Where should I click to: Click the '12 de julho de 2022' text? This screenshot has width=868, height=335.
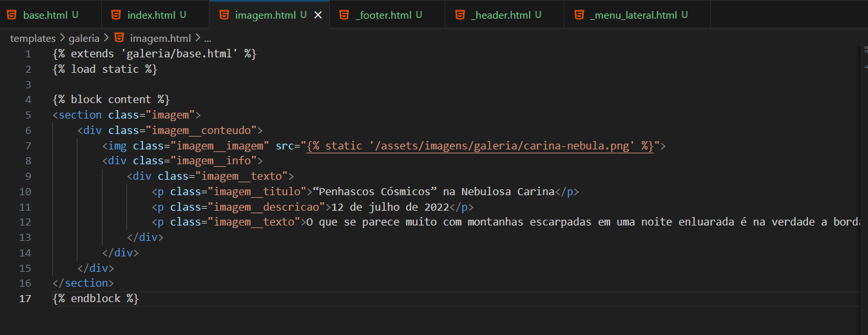(x=390, y=207)
